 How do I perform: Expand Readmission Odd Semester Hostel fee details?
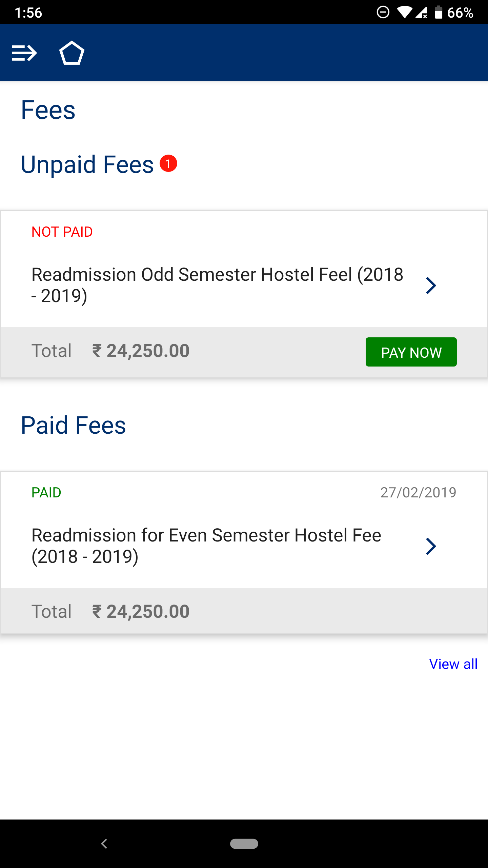coord(431,285)
